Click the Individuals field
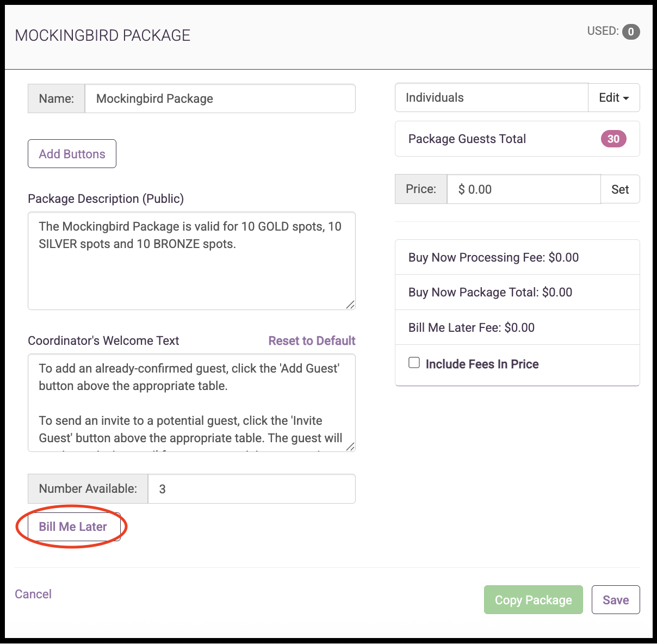The image size is (657, 644). tap(492, 98)
